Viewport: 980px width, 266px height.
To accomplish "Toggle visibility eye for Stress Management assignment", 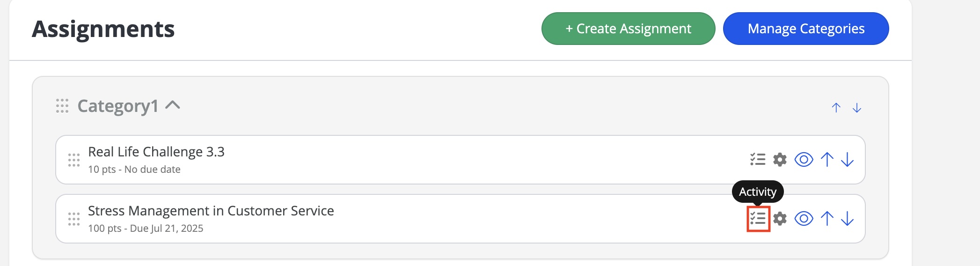I will pos(804,219).
